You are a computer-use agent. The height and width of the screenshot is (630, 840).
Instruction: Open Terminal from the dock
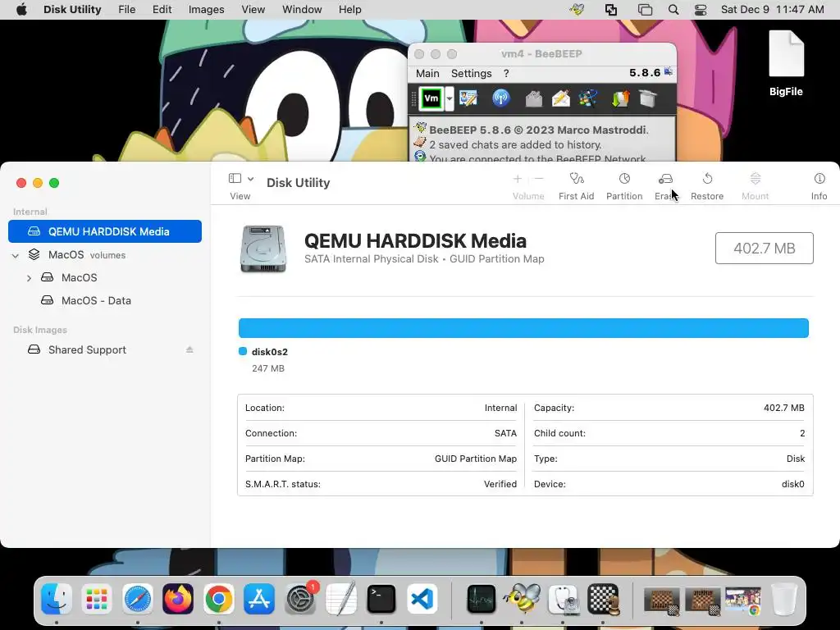[x=381, y=598]
